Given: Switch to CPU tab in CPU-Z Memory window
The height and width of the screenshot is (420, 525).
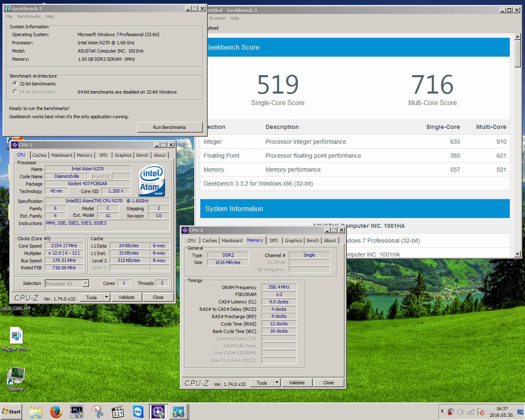Looking at the screenshot, I should point(192,241).
